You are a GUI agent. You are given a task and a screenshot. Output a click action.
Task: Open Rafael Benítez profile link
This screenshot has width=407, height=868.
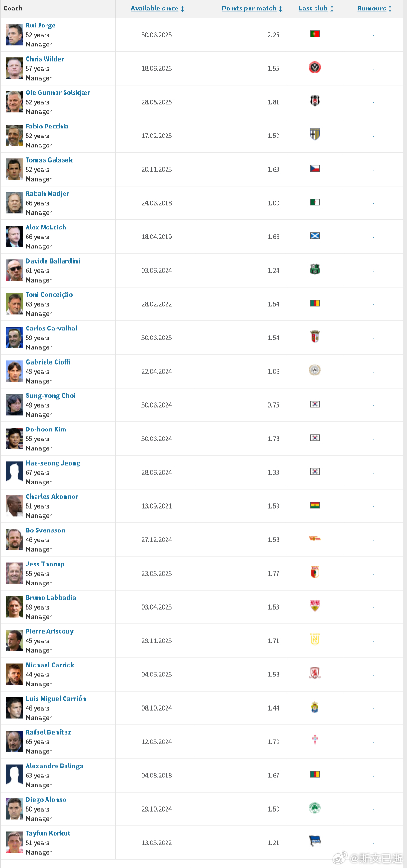[48, 732]
